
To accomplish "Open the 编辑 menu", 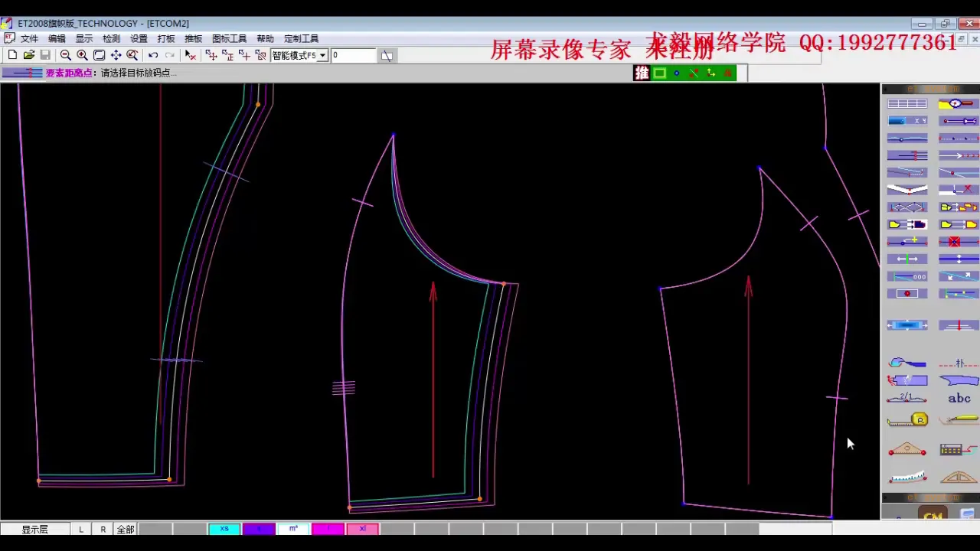I will click(x=57, y=38).
